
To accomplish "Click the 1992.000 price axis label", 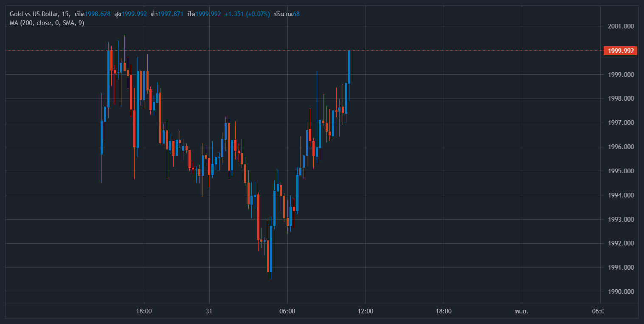I will click(621, 243).
